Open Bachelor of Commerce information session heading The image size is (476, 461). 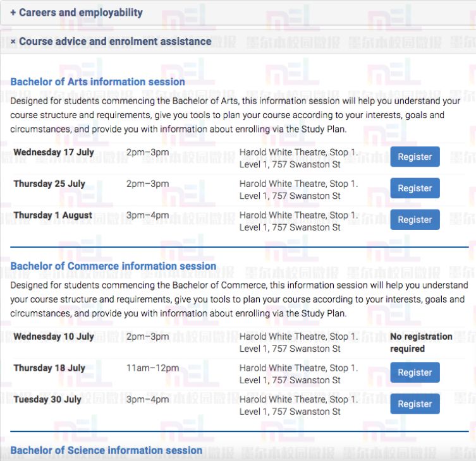tap(113, 266)
